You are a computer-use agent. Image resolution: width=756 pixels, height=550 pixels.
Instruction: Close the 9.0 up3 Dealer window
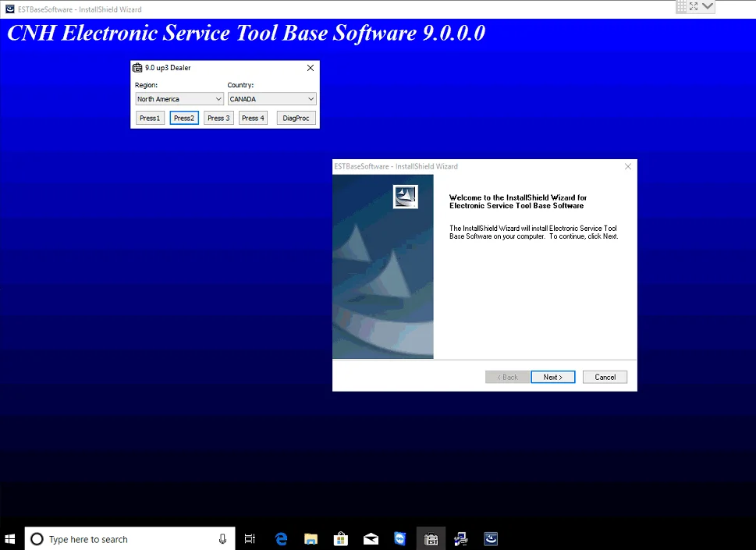(x=311, y=68)
